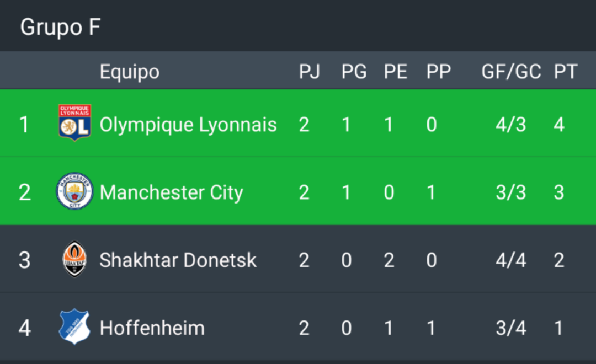Click the PG column header

tap(354, 72)
